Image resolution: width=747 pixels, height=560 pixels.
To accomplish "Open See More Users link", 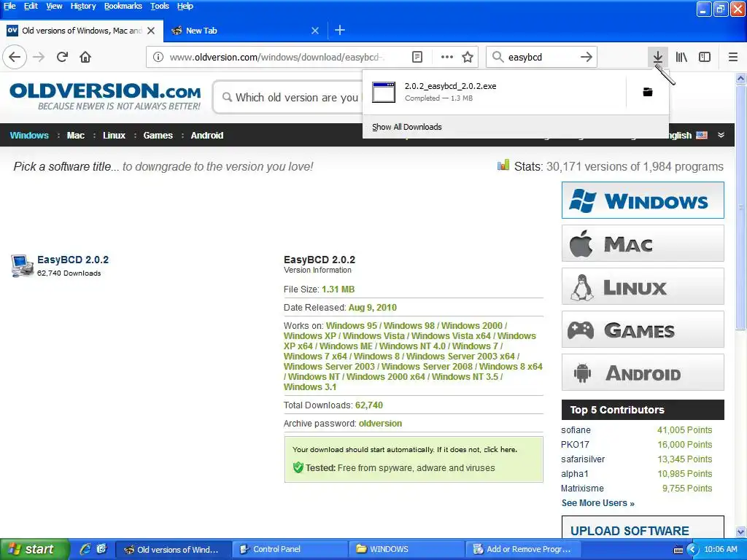I will point(598,503).
